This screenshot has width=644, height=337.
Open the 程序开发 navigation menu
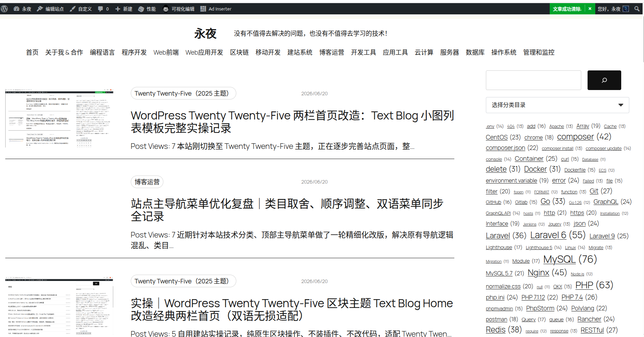click(134, 53)
